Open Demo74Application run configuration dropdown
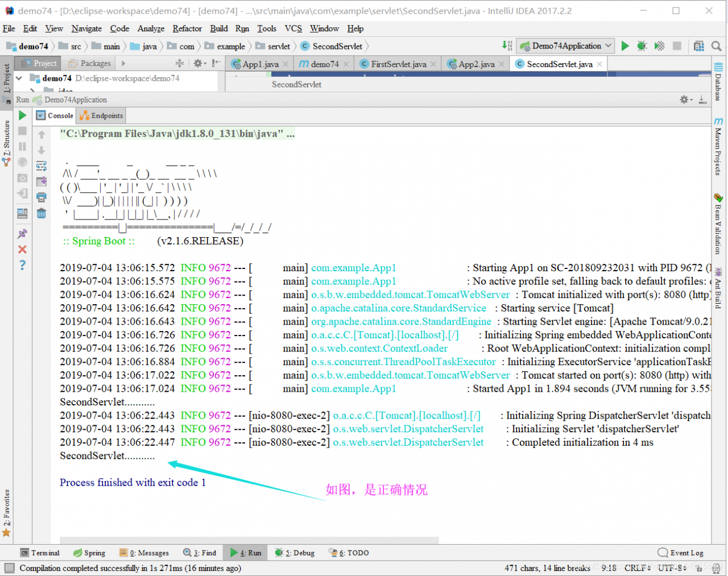 566,46
